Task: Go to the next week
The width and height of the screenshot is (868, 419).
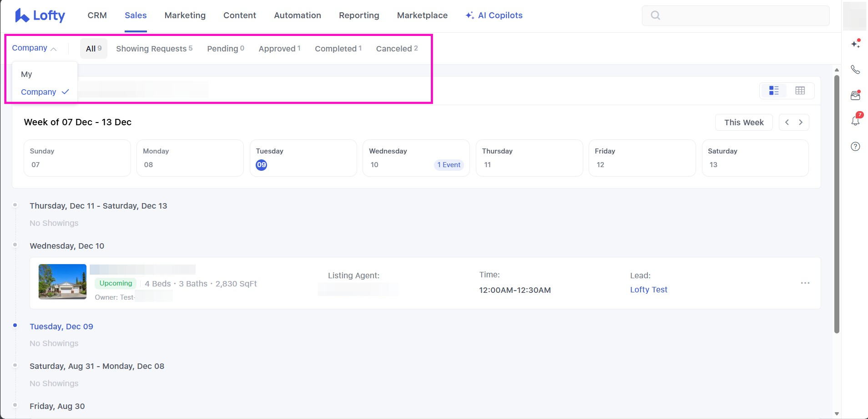Action: (801, 122)
